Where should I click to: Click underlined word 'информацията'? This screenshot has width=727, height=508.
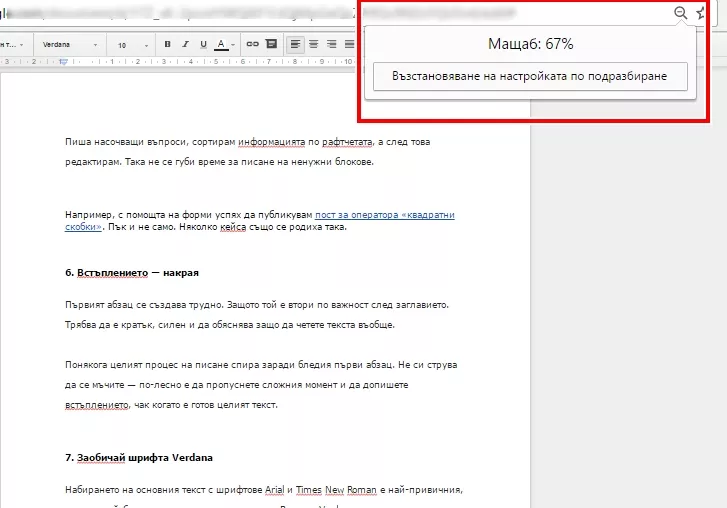272,142
